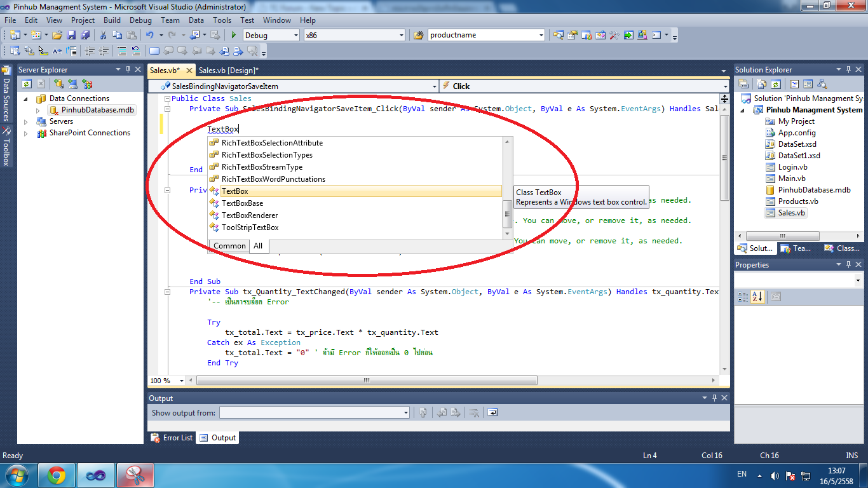Collapse the Public Class Sales region
The height and width of the screenshot is (488, 868).
(x=166, y=98)
